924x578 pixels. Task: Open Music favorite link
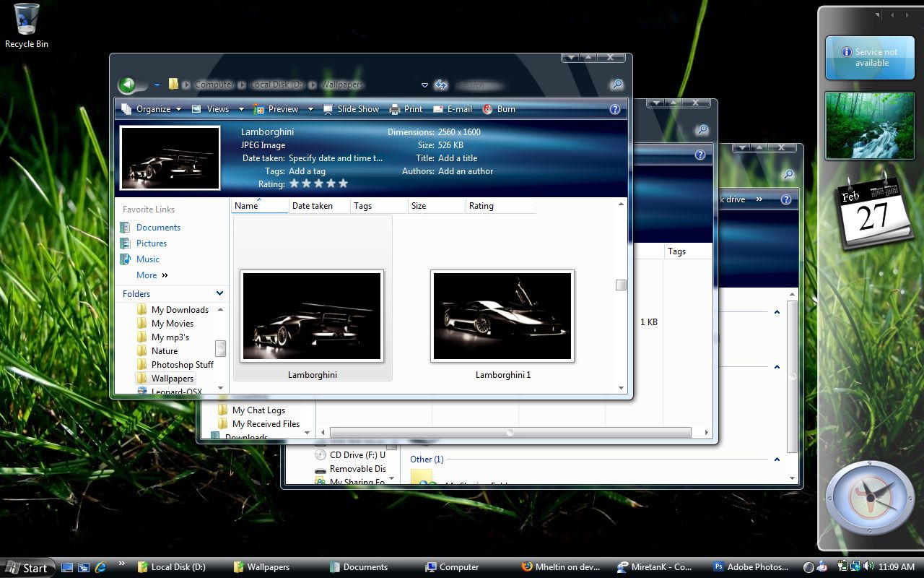[148, 259]
